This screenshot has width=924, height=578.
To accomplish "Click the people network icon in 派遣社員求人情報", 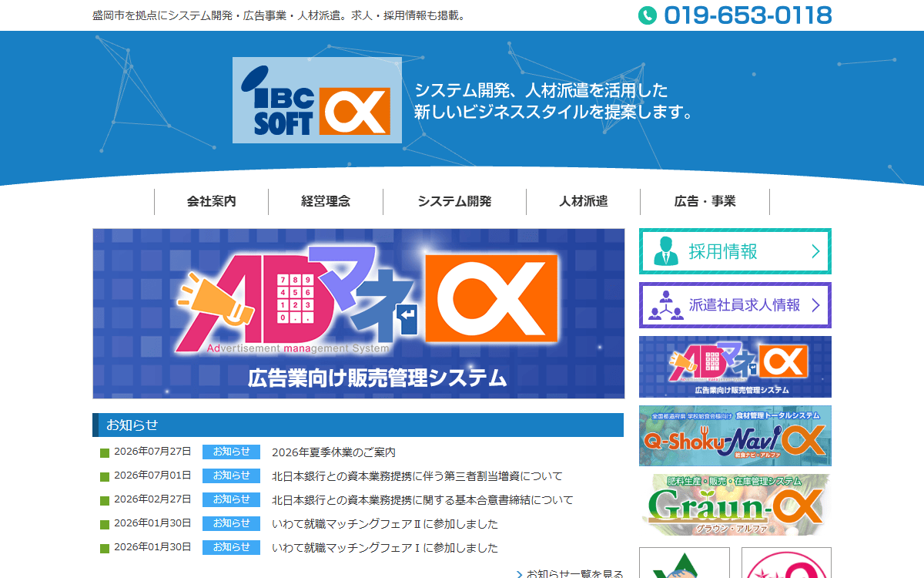I will (x=666, y=305).
